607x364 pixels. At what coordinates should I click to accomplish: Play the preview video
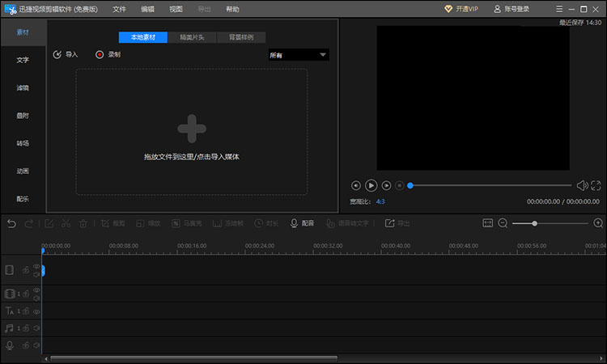371,186
